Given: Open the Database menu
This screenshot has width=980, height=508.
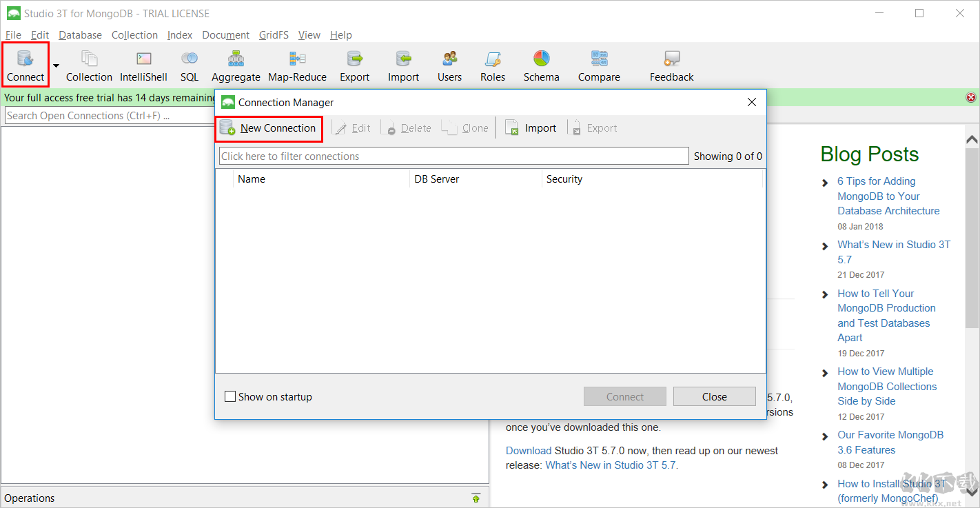Looking at the screenshot, I should (x=80, y=35).
